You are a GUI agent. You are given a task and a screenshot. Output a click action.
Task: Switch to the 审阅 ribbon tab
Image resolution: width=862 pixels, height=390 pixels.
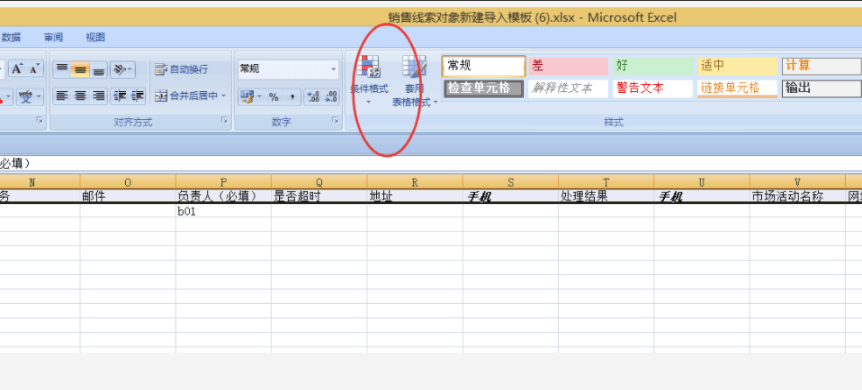point(53,37)
